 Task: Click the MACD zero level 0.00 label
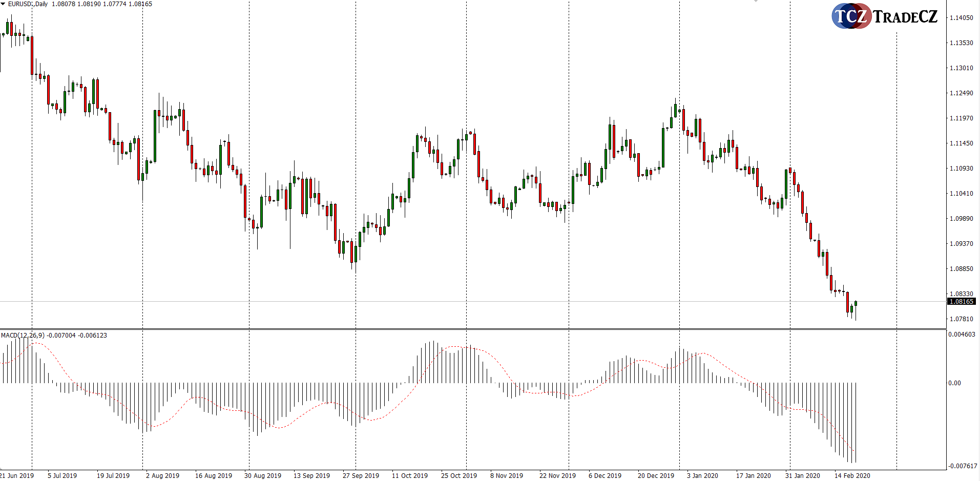click(x=954, y=383)
